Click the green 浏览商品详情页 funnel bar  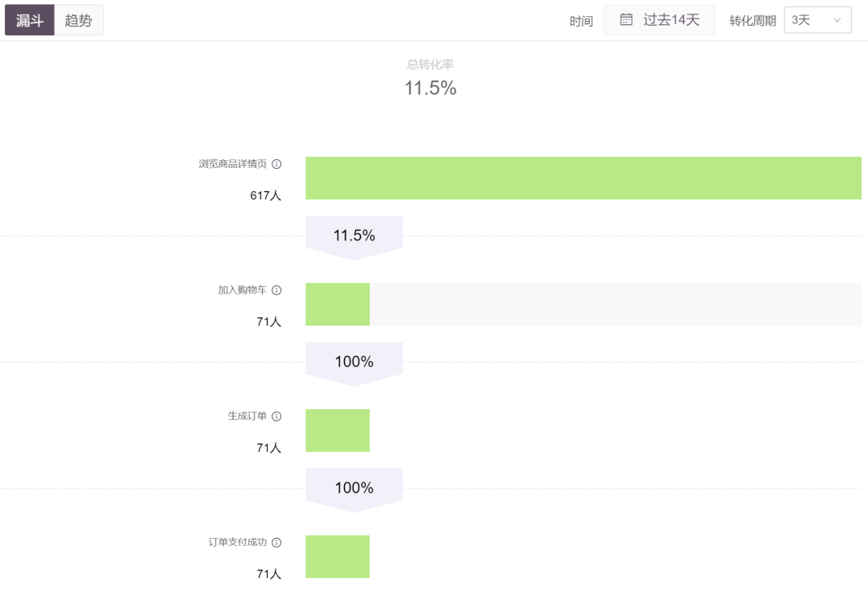click(583, 178)
